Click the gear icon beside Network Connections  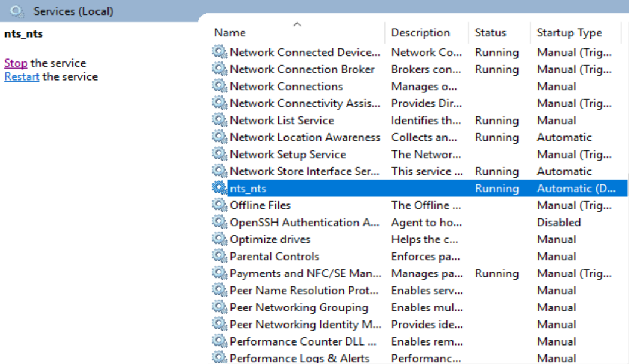[x=220, y=87]
